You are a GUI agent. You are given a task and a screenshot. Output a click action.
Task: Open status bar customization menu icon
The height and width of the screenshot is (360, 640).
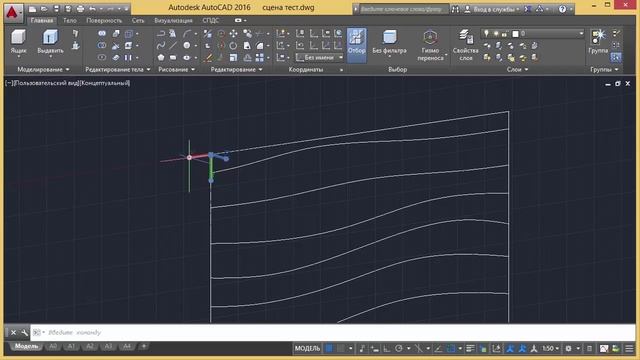click(629, 349)
